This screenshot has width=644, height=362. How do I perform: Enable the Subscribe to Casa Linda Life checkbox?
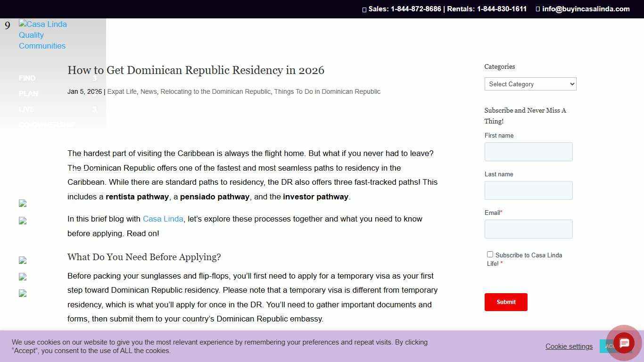(490, 254)
